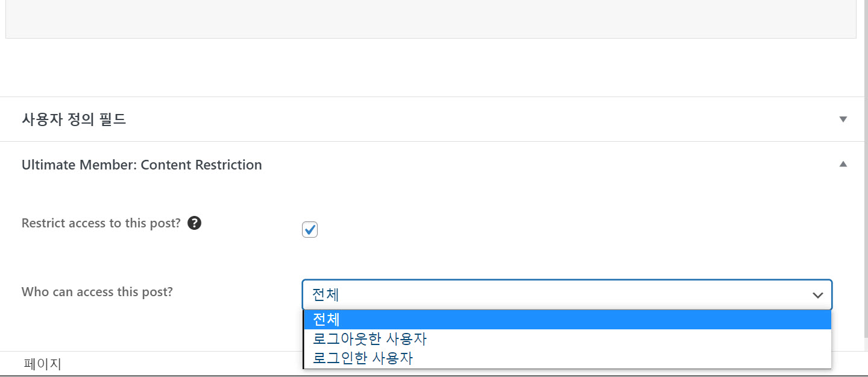Click the disclosure arrow on "사용자 정의 필드"
868x377 pixels.
click(843, 119)
